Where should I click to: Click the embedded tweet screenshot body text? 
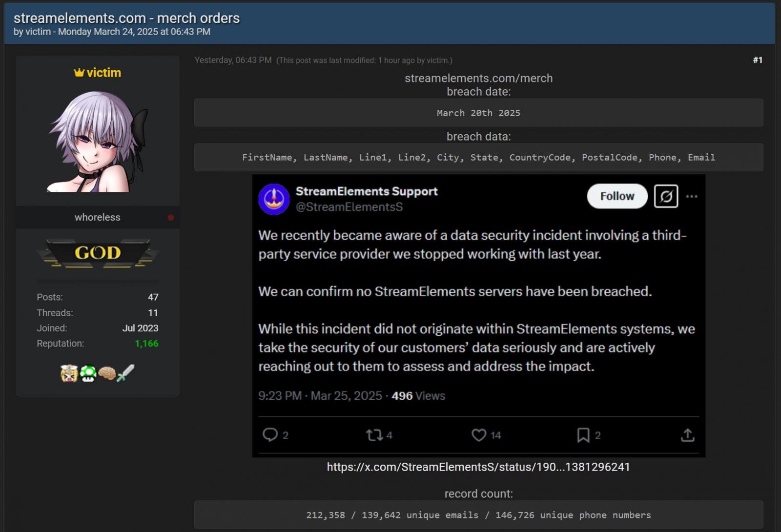[476, 301]
